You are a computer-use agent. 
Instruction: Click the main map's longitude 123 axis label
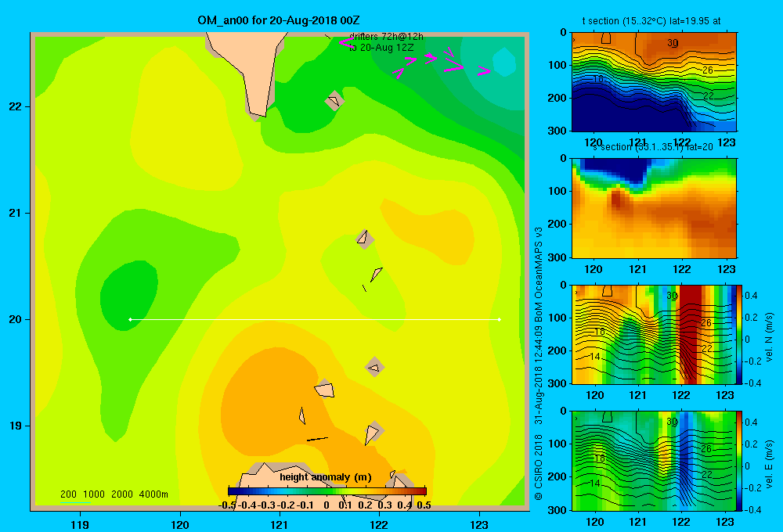pos(479,524)
